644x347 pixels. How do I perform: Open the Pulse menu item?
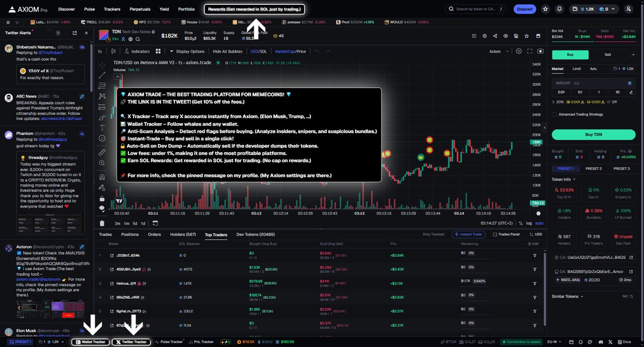(90, 9)
